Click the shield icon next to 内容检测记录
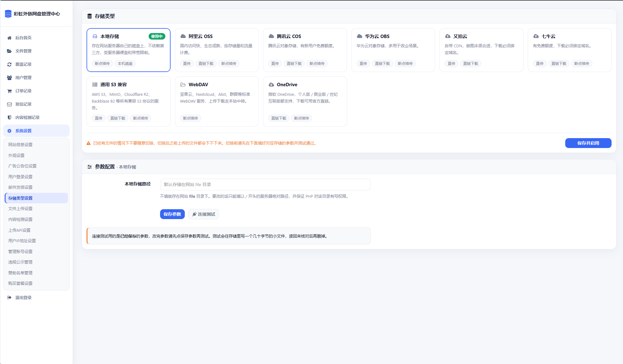The image size is (623, 364). click(10, 117)
